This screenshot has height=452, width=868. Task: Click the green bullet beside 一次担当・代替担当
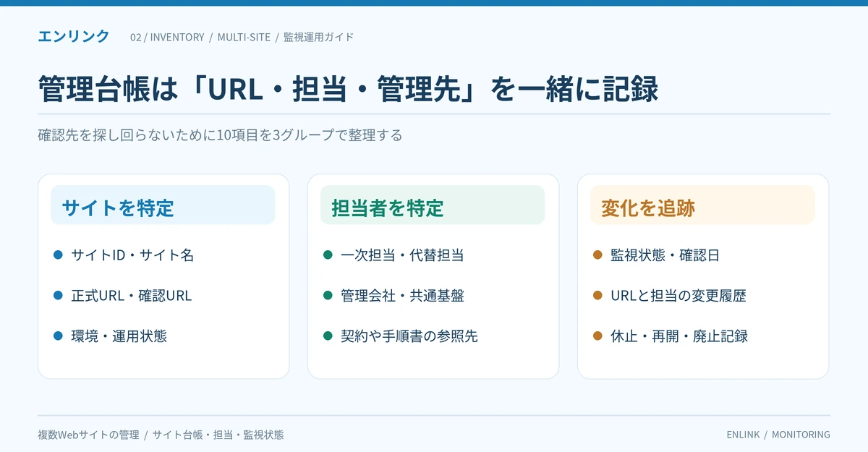(328, 255)
